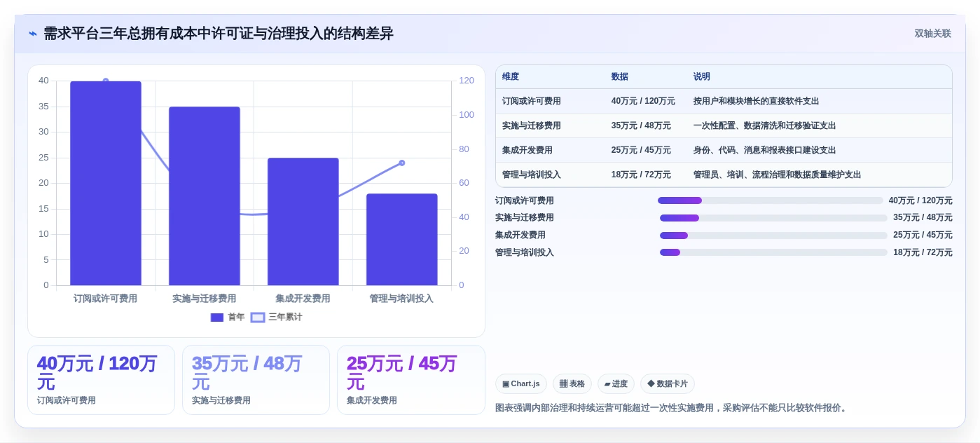Click table cell 35万元 / 48万元
The height and width of the screenshot is (443, 980).
click(641, 125)
